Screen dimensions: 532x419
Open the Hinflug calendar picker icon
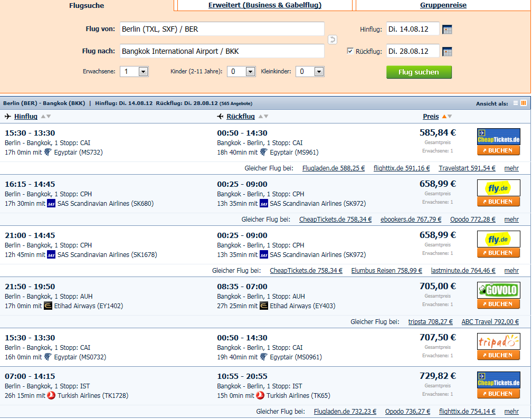tap(447, 30)
